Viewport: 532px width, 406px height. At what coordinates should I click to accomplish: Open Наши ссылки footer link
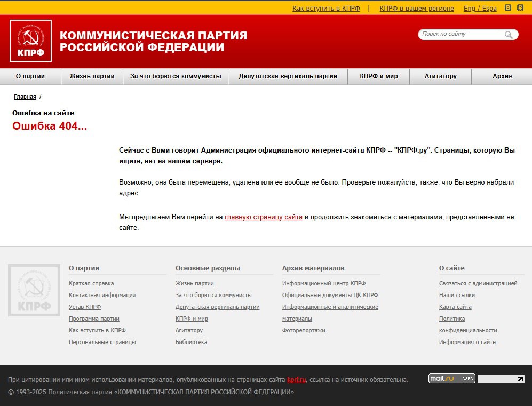[457, 295]
